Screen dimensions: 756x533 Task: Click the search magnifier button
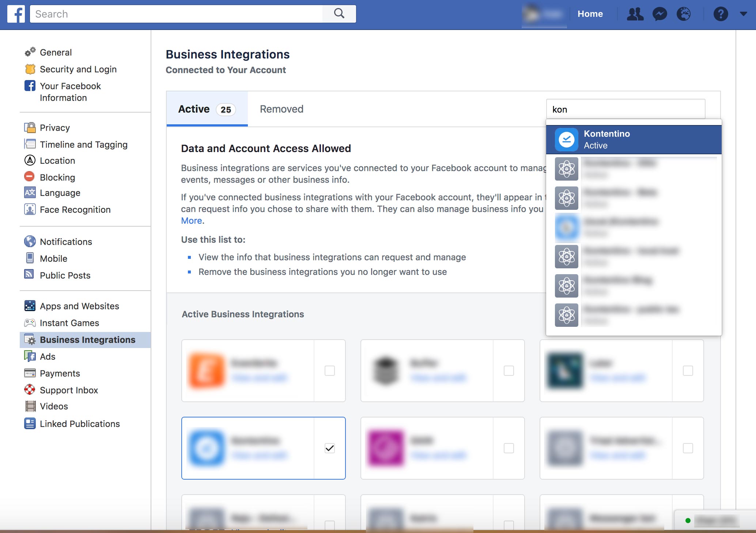click(339, 14)
